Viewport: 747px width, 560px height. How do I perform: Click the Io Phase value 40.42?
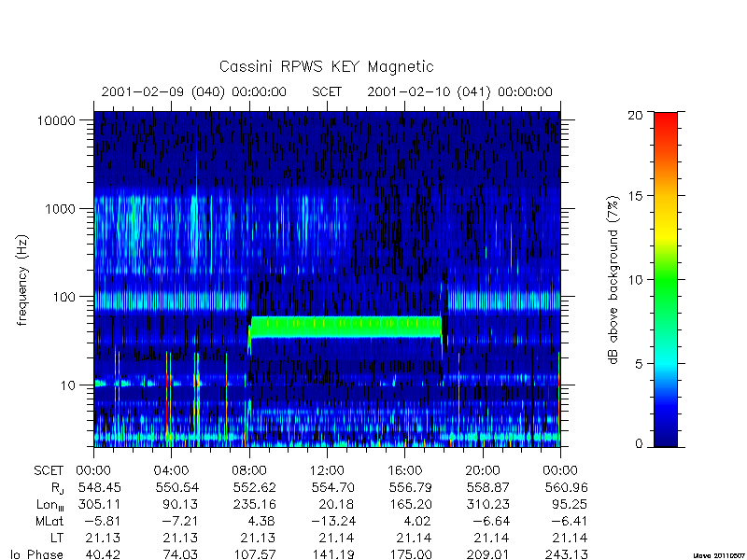[103, 554]
